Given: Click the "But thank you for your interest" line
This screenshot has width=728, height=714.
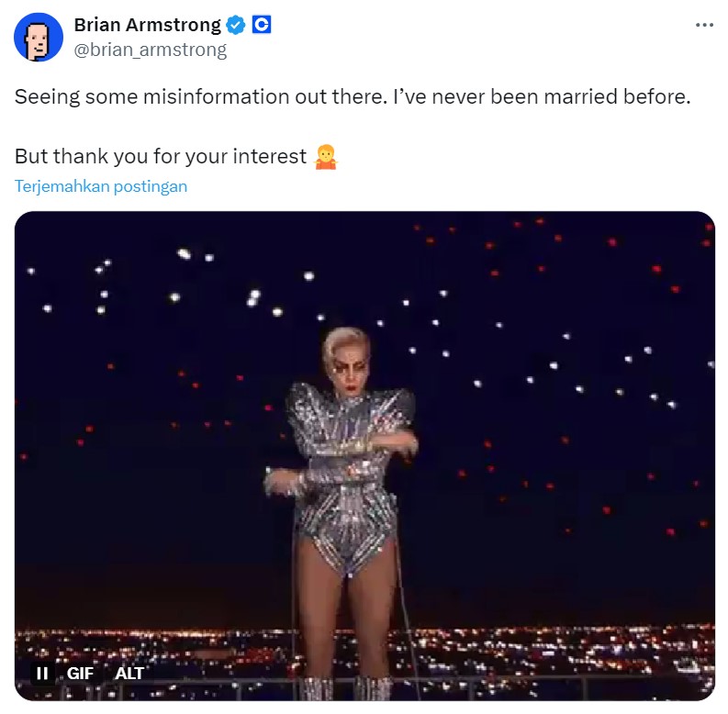Looking at the screenshot, I should pos(161,156).
